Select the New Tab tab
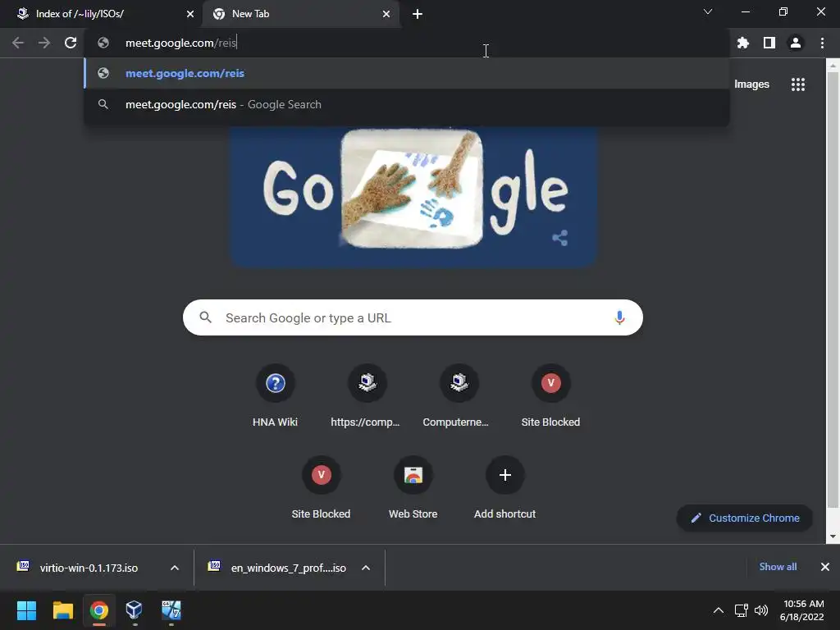Viewport: 840px width, 630px height. (x=300, y=14)
